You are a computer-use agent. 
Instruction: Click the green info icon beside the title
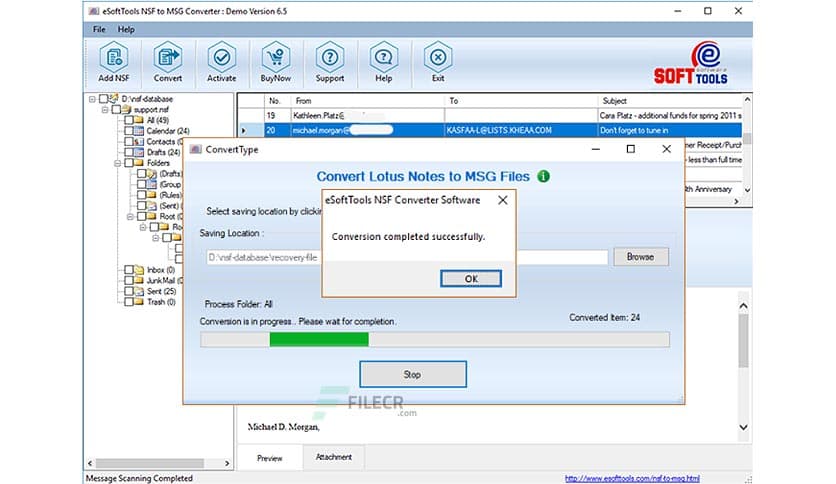point(543,176)
